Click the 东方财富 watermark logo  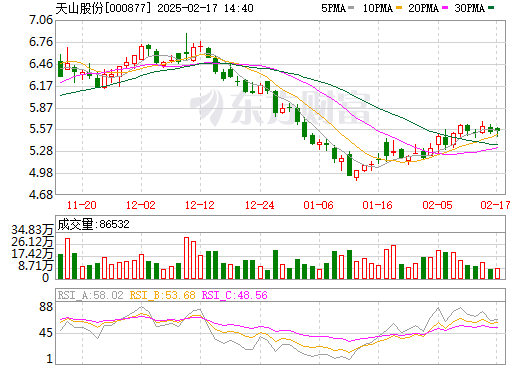(x=279, y=107)
